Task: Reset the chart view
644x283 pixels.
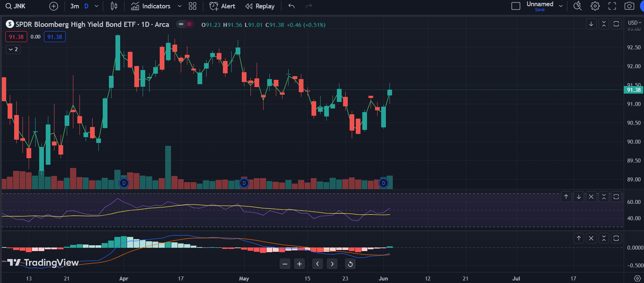Action: [350, 264]
